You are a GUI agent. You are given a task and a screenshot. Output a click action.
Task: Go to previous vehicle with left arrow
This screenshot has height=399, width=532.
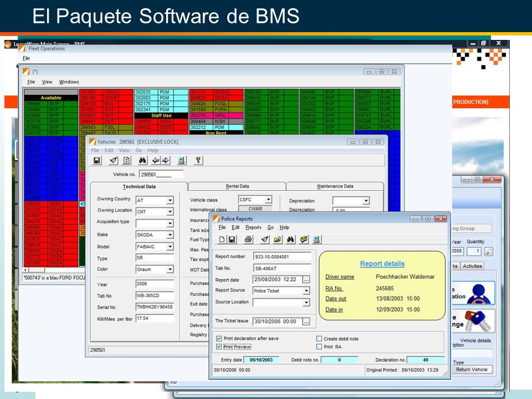click(x=156, y=161)
